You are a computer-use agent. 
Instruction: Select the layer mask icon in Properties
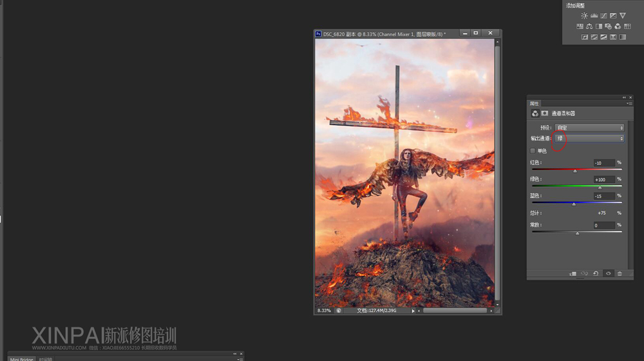point(545,113)
